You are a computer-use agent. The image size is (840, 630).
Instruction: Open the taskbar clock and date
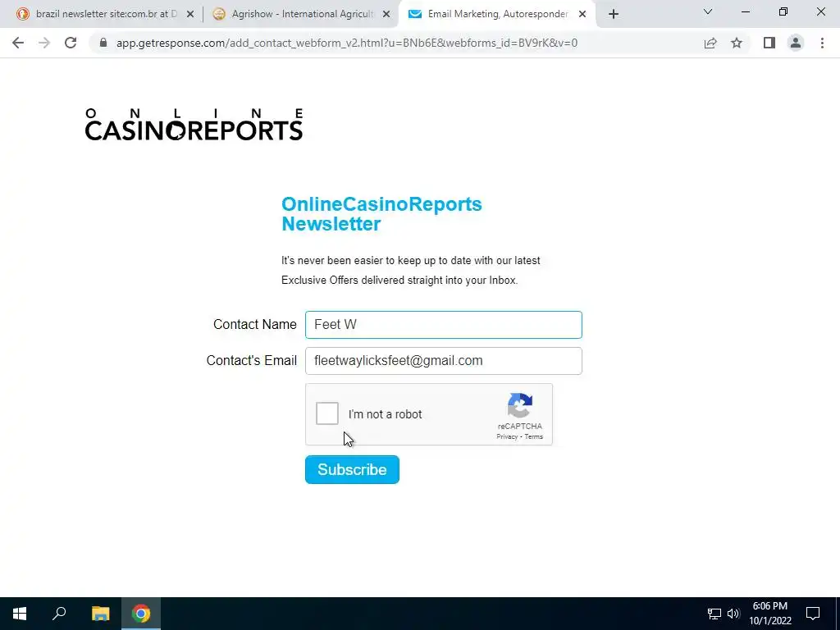click(x=769, y=614)
